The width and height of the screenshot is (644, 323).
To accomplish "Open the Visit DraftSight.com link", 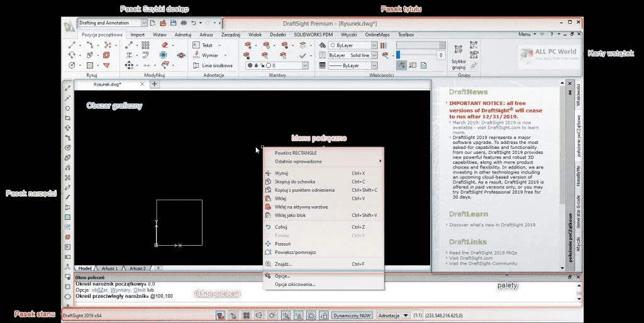I will pos(470,258).
